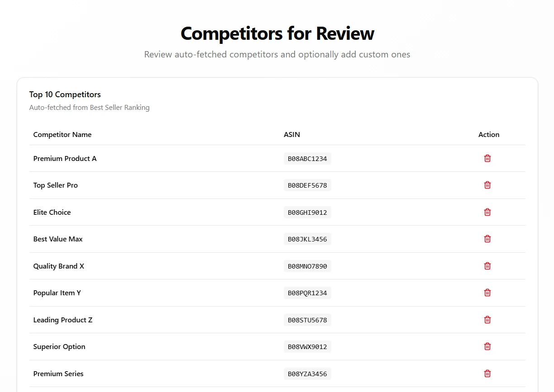
Task: Click ASIN badge B08VWX9012
Action: pos(307,347)
